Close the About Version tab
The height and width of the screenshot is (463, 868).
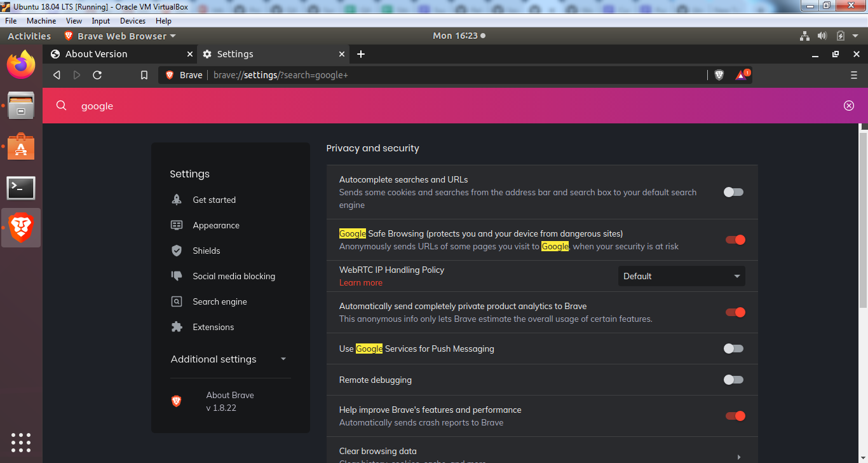189,54
